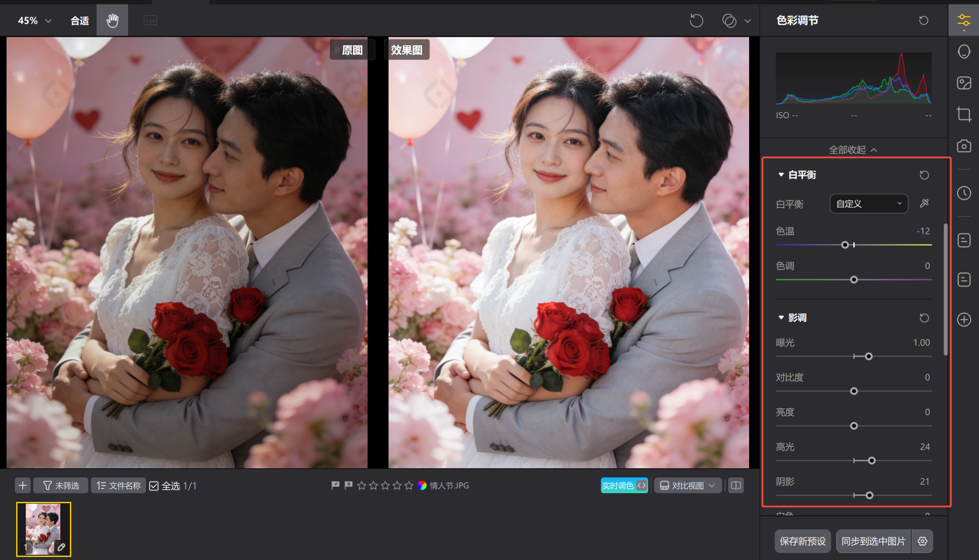Click the plus icon in right sidebar
Image resolution: width=979 pixels, height=560 pixels.
[x=964, y=319]
